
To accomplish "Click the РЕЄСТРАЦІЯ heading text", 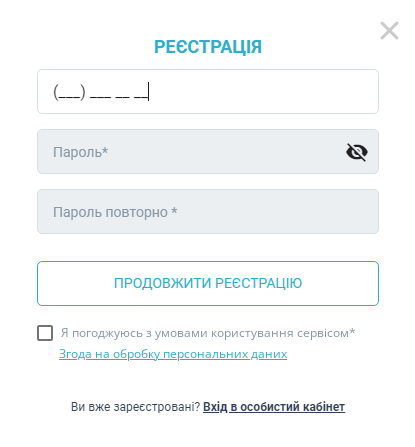I will pyautogui.click(x=208, y=47).
